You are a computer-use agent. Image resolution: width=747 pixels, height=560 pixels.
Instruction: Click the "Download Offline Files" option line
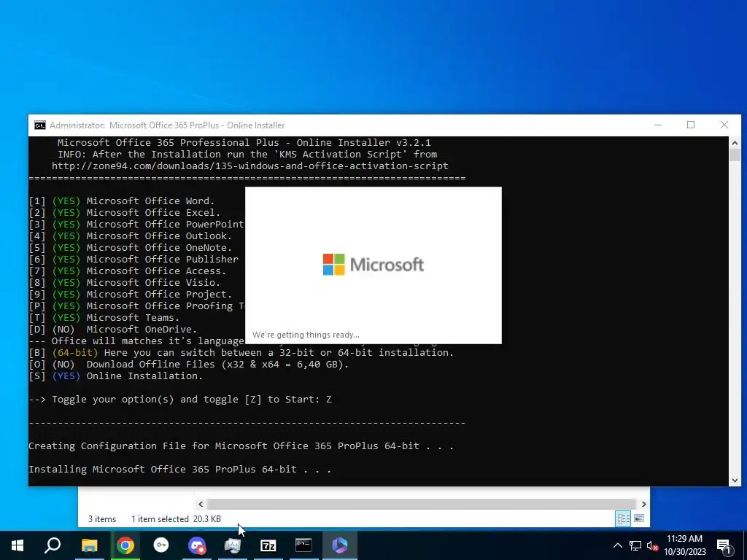[x=189, y=365]
